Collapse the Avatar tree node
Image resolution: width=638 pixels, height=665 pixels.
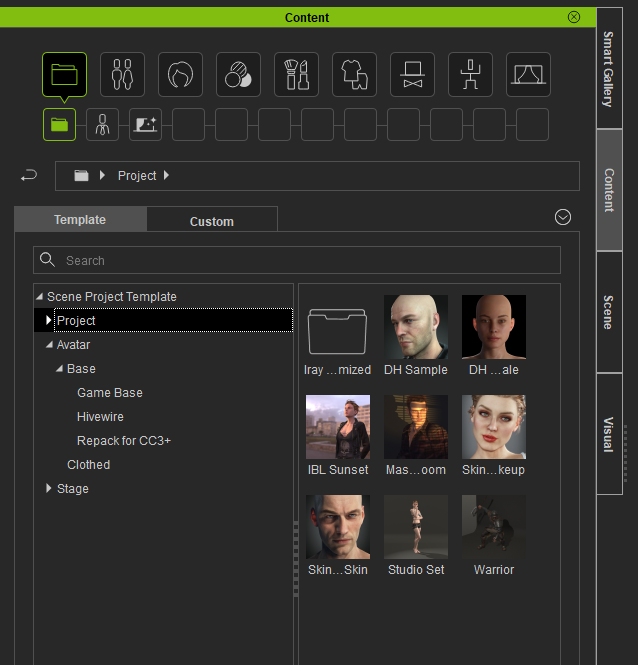tap(50, 344)
